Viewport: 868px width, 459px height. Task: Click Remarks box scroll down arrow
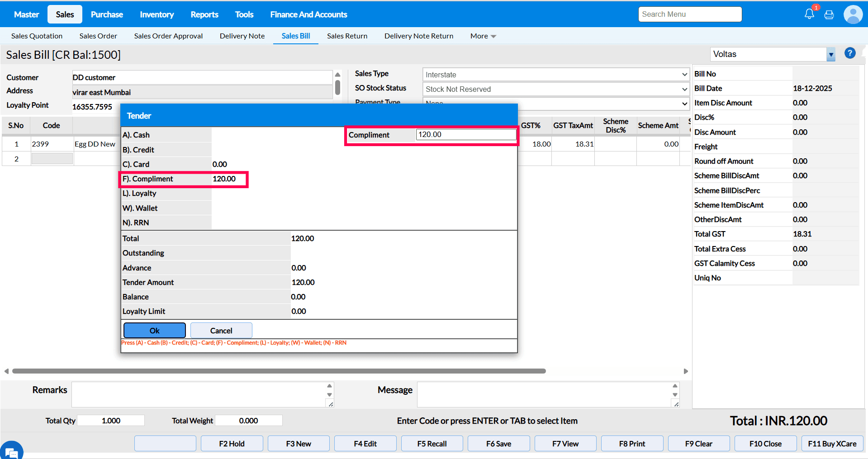click(329, 395)
